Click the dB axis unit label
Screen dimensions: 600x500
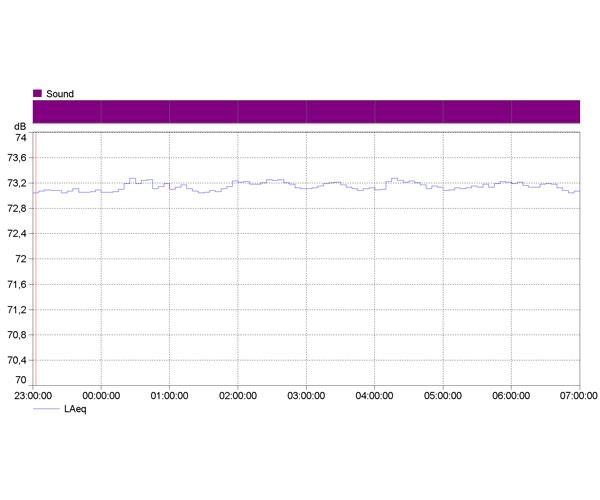click(19, 127)
